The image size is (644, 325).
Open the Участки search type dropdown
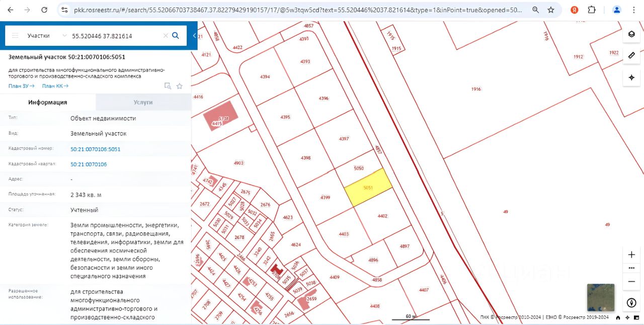click(47, 36)
